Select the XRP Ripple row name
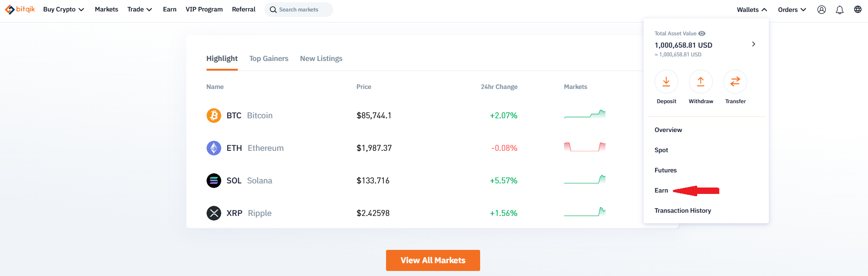This screenshot has width=868, height=276. 249,213
